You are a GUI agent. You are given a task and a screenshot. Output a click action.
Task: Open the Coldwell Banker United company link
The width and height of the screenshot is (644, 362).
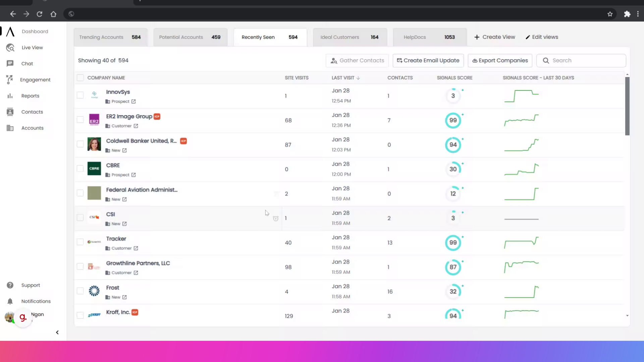click(141, 141)
